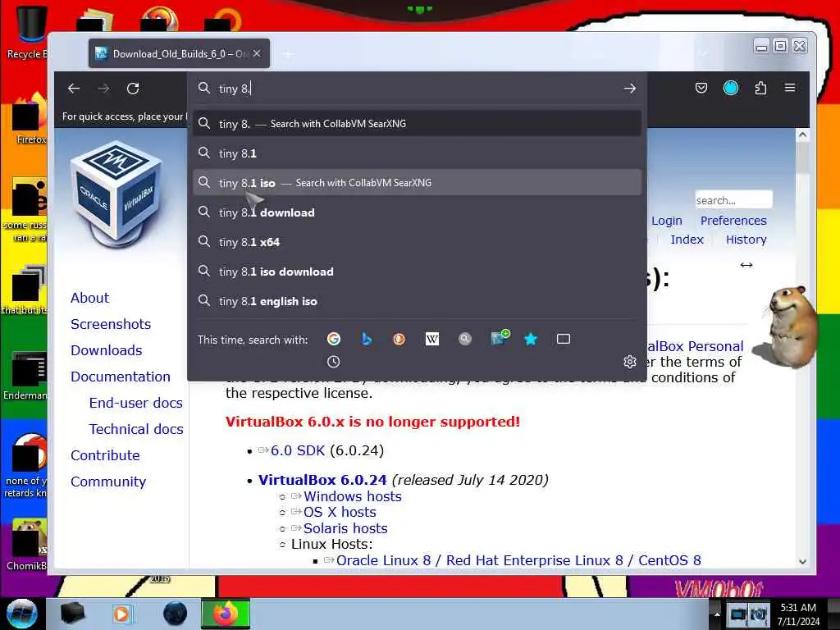Search open tabs using the tab icon
This screenshot has height=630, width=840.
(x=563, y=339)
